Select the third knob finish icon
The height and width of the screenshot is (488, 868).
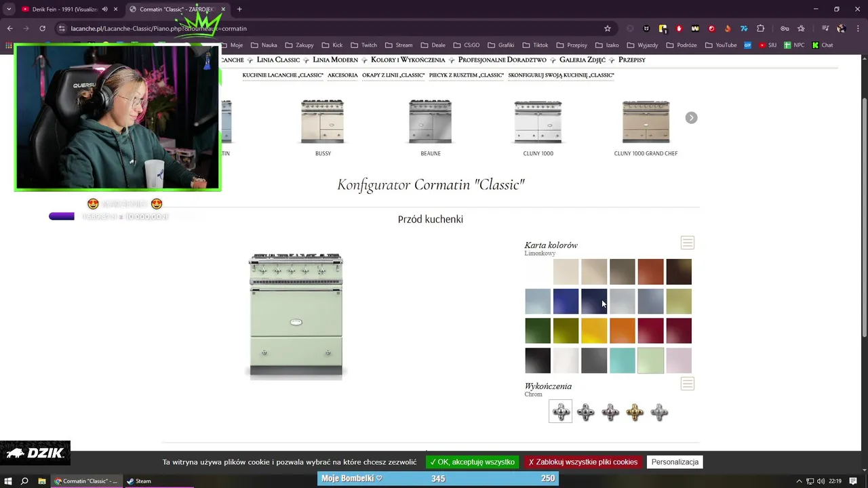[x=610, y=411]
